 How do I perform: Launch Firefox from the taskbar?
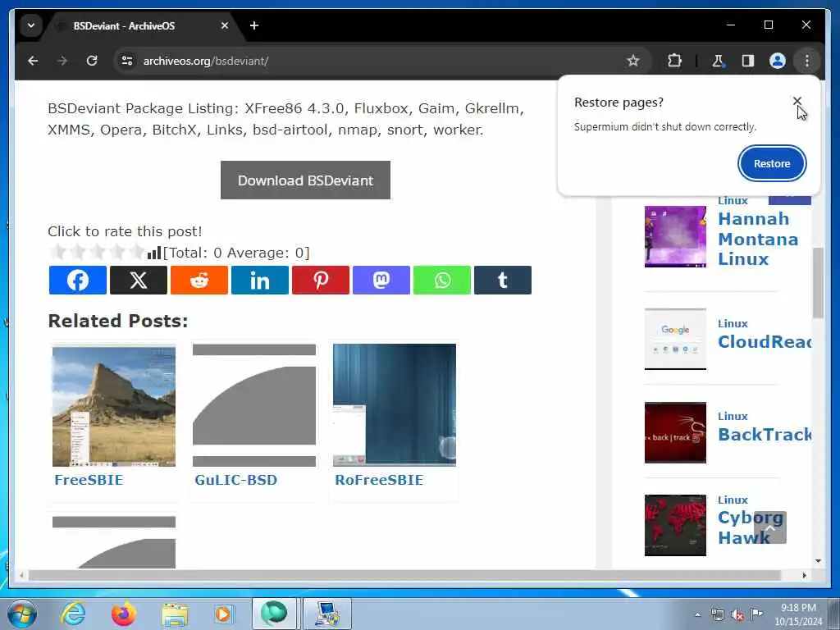[x=124, y=614]
